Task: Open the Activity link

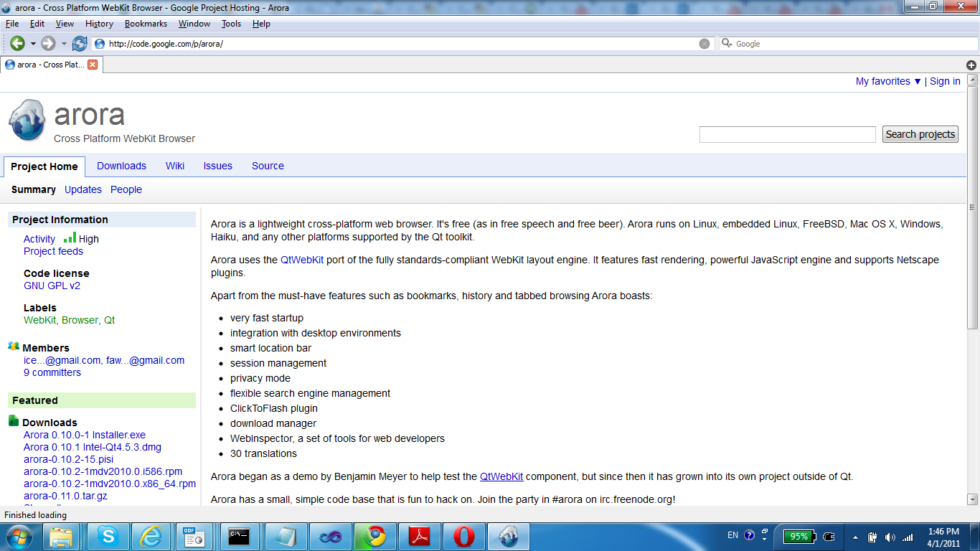Action: point(39,239)
